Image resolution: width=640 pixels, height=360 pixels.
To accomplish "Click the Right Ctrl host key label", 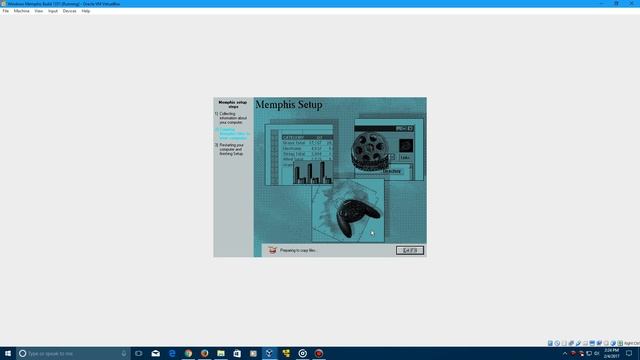I will coord(632,343).
